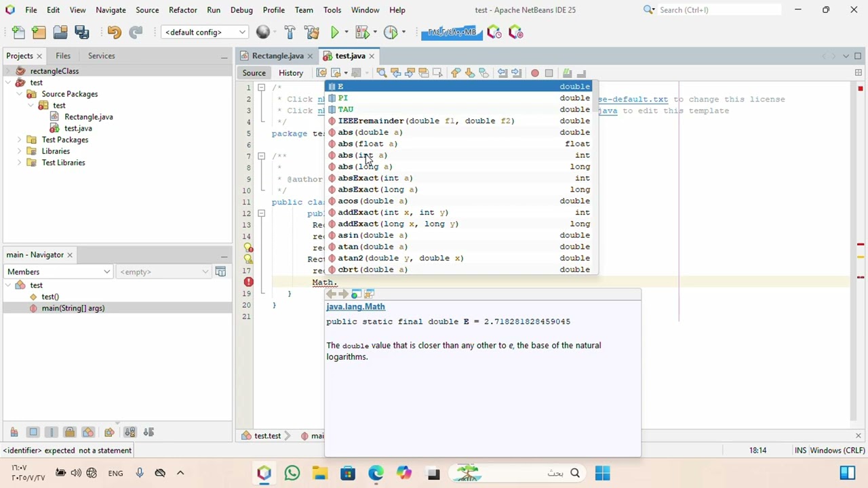Click the Source view button
This screenshot has width=868, height=488.
tap(254, 73)
